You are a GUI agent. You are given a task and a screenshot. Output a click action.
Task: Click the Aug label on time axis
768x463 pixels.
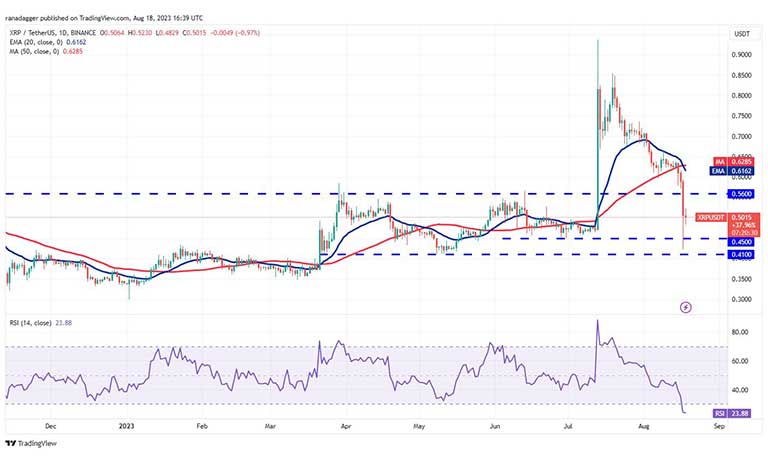tap(644, 426)
